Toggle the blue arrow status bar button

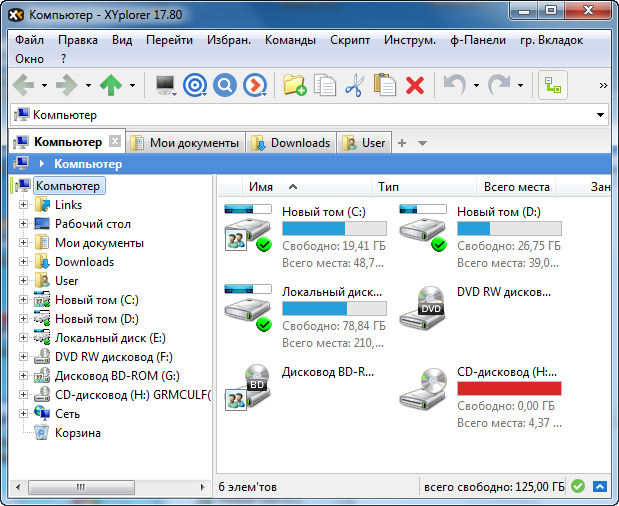click(x=599, y=487)
